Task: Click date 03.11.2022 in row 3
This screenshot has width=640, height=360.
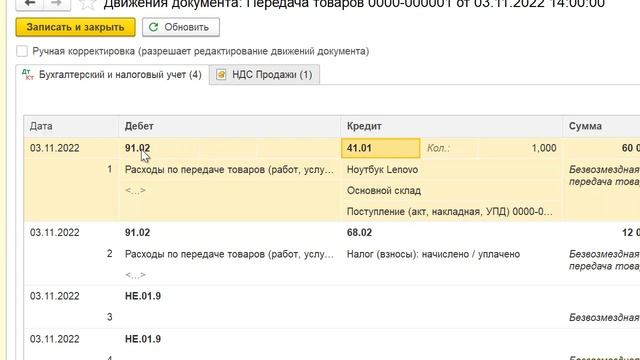Action: pos(55,296)
